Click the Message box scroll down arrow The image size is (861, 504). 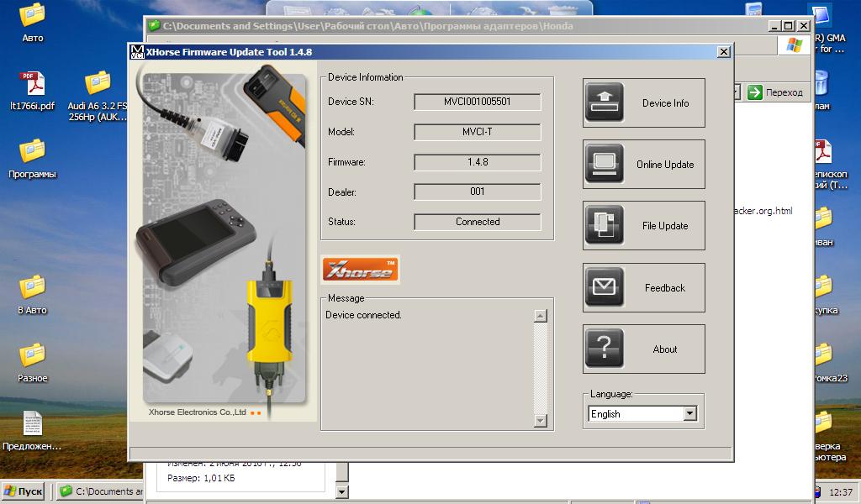tap(541, 421)
